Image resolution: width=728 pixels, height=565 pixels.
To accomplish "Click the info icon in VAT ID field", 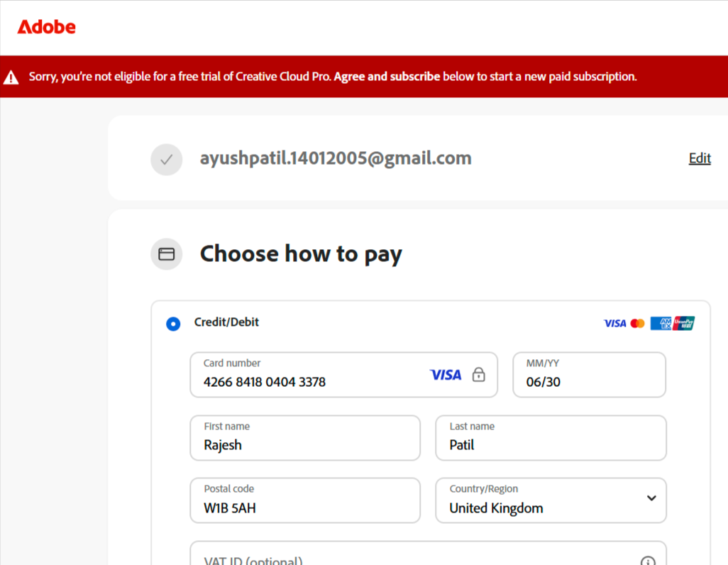I will (x=648, y=561).
